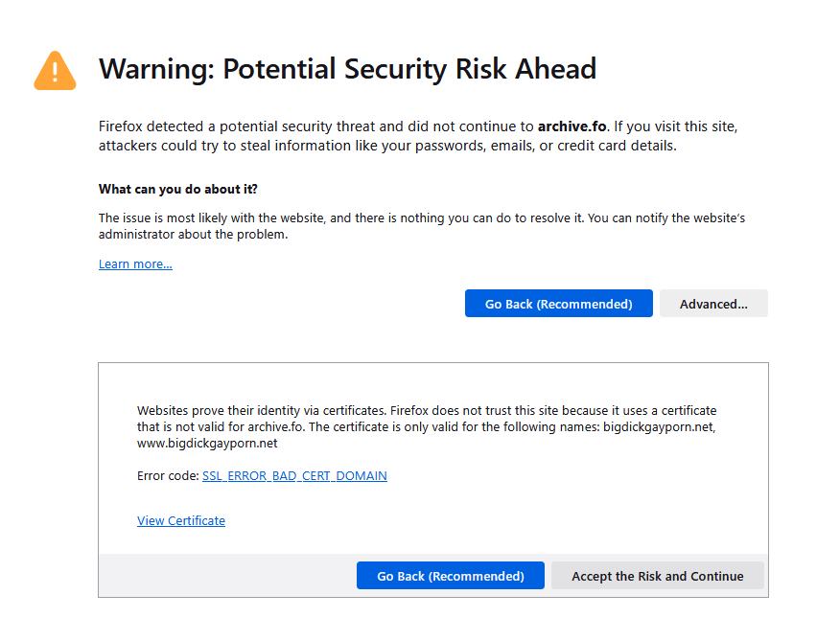Open the View Certificate link
Screen dimensions: 840x618
[181, 520]
